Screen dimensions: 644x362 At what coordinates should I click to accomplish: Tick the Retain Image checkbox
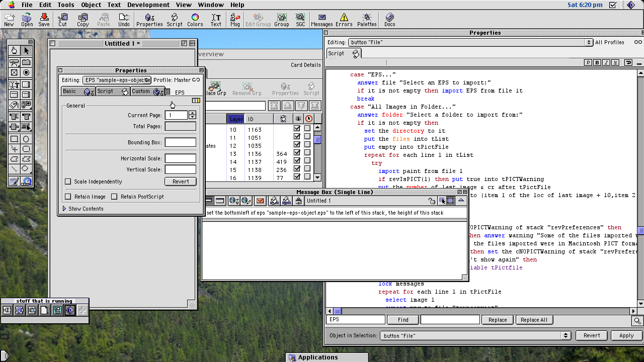point(68,197)
